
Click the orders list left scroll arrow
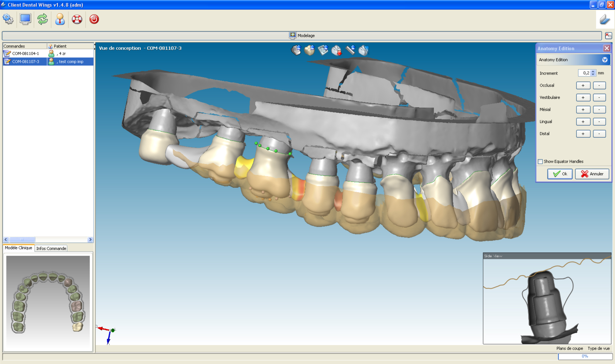pyautogui.click(x=6, y=240)
